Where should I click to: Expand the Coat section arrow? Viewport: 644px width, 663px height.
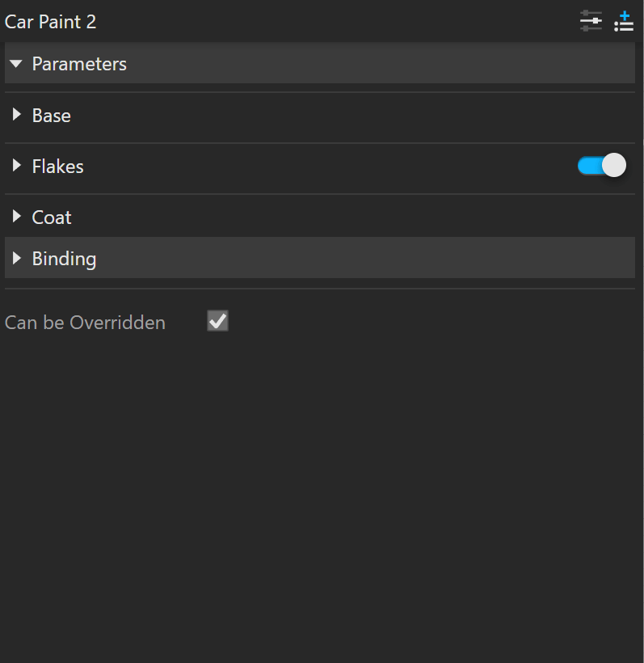click(16, 216)
